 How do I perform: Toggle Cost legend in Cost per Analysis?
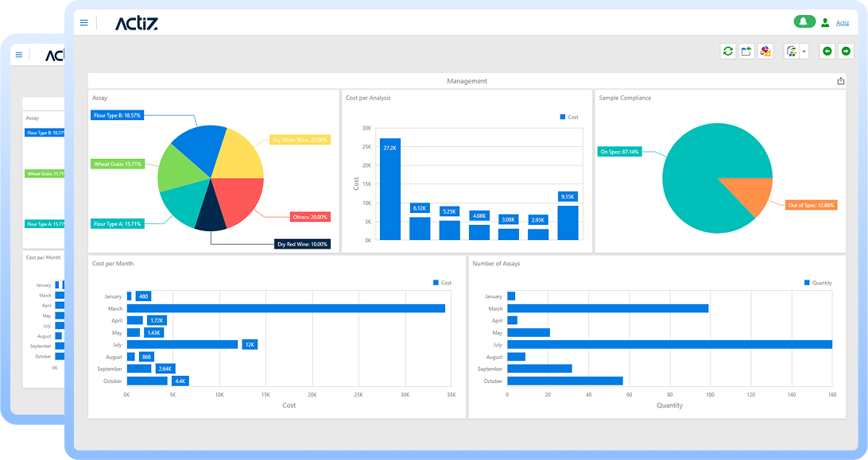tap(569, 117)
